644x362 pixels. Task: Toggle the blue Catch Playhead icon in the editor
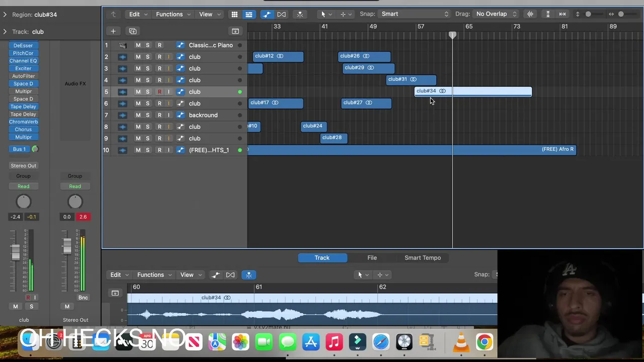(249, 275)
